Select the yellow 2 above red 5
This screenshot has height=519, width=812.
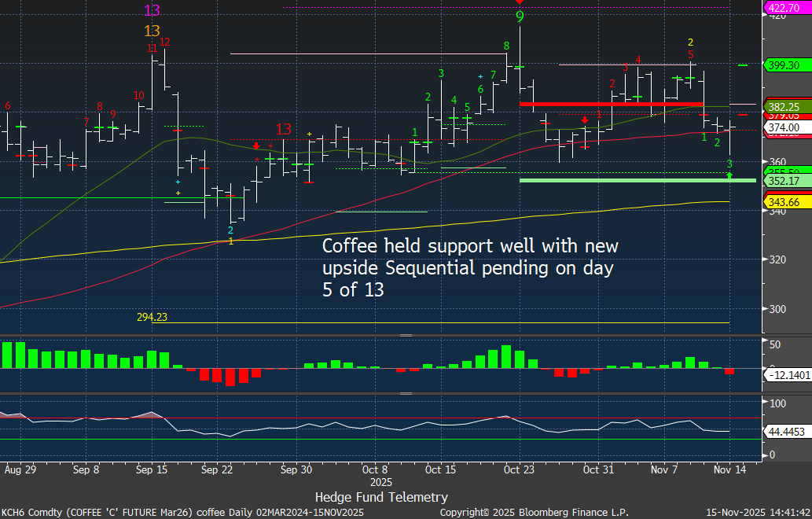[690, 42]
